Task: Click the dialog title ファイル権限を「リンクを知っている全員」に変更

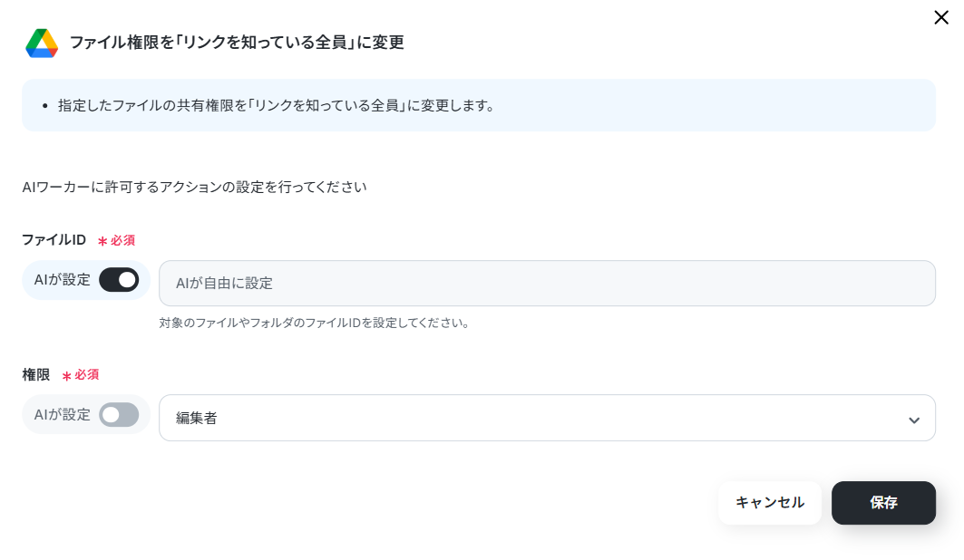Action: [x=237, y=43]
